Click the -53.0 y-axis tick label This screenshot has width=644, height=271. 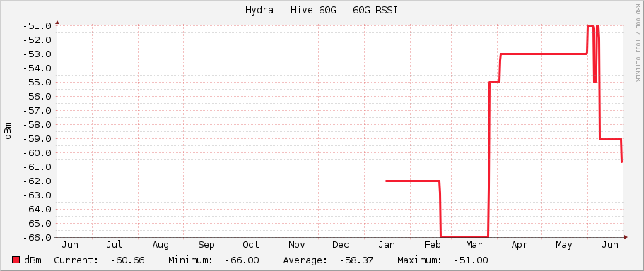tap(37, 54)
